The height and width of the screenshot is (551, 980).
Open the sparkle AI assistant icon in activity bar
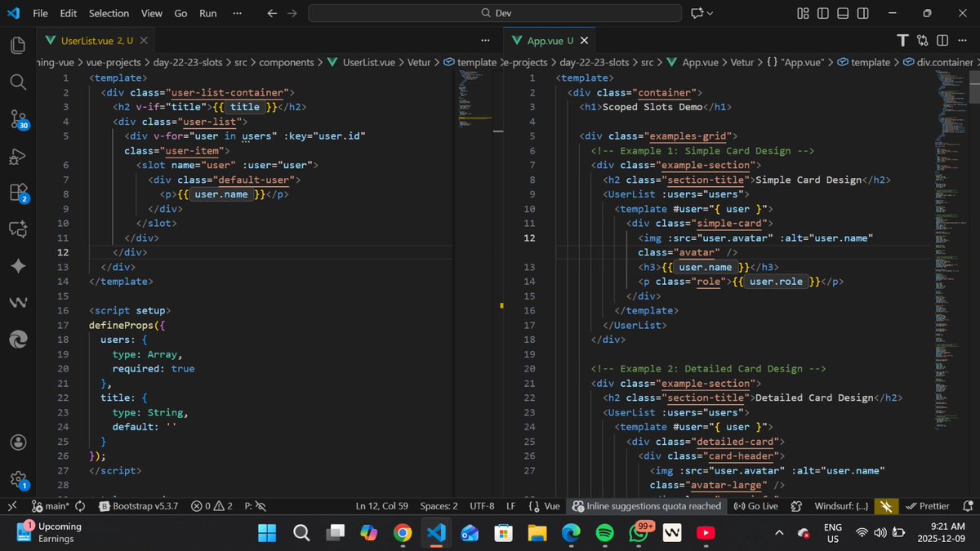(x=18, y=266)
